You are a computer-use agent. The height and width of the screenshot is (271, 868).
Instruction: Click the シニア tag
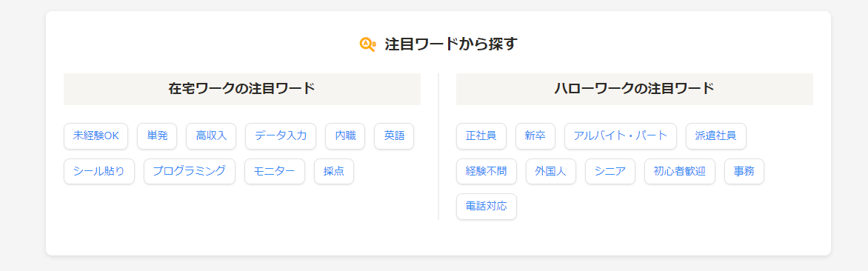(610, 172)
